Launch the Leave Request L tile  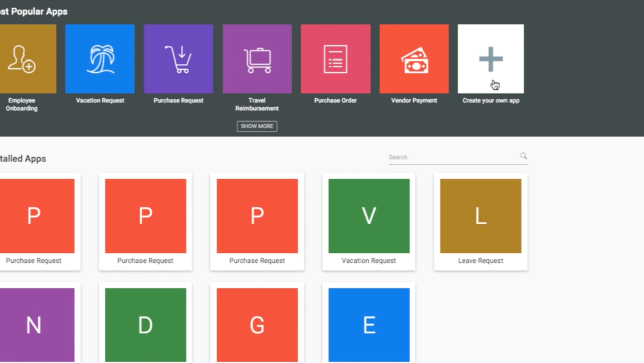click(x=480, y=216)
